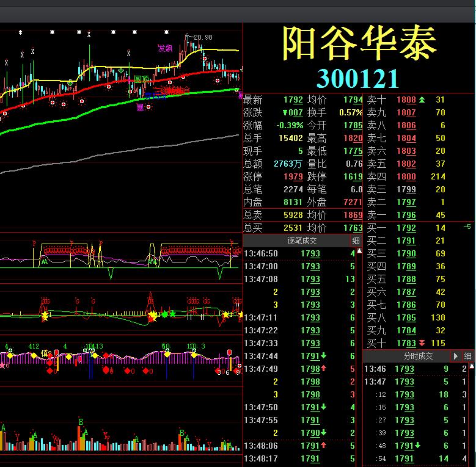This screenshot has width=476, height=467.
Task: Select the 13:46 minute trade row
Action: click(x=416, y=369)
